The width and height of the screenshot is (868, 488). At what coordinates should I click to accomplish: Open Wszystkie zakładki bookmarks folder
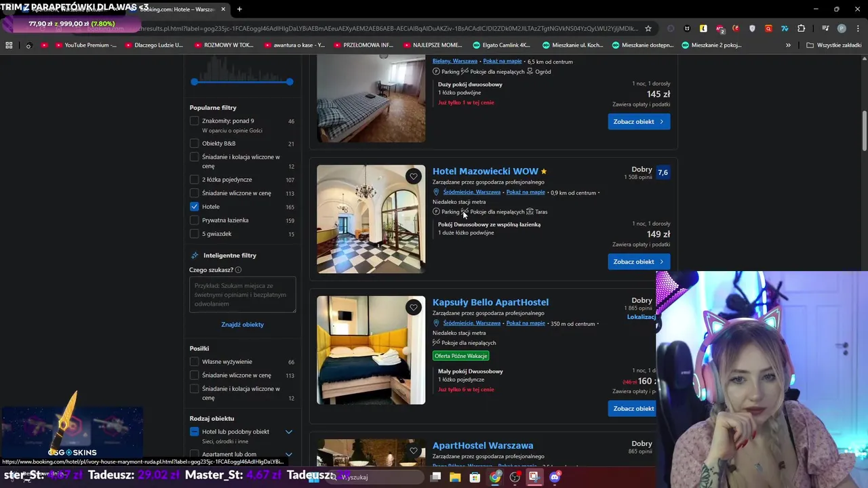pos(833,45)
